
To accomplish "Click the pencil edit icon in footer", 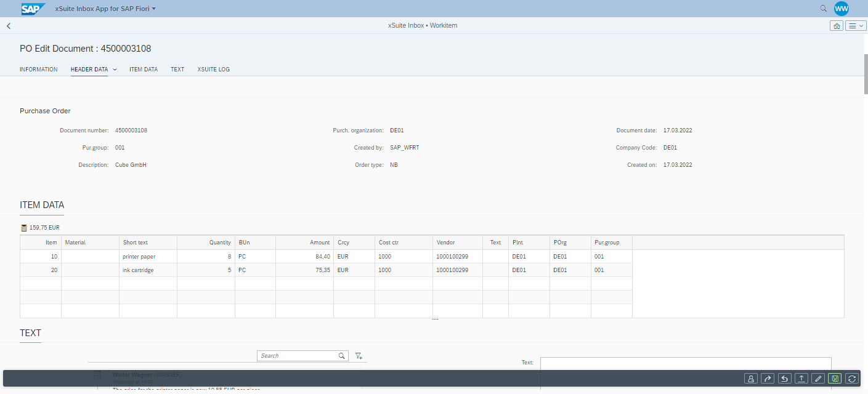I will click(x=818, y=379).
